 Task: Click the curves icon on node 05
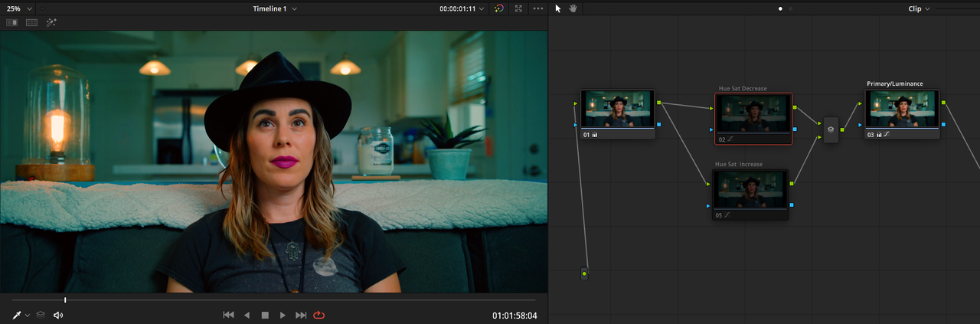coord(729,215)
